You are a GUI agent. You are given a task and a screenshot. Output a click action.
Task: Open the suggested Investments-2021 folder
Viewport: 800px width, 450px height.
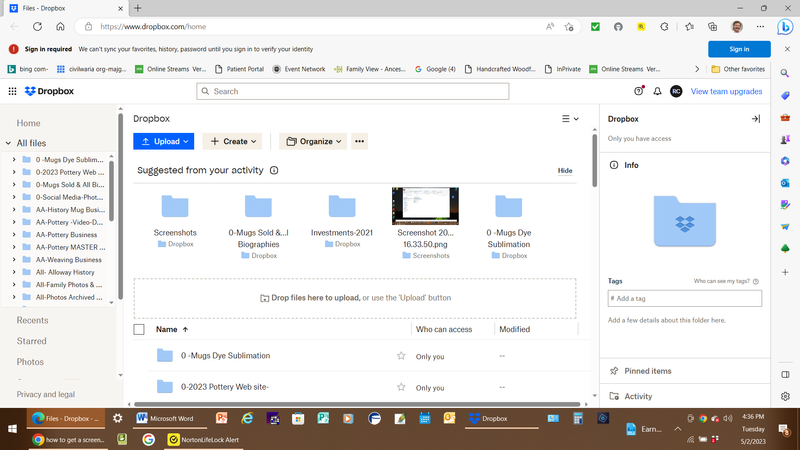coord(341,207)
